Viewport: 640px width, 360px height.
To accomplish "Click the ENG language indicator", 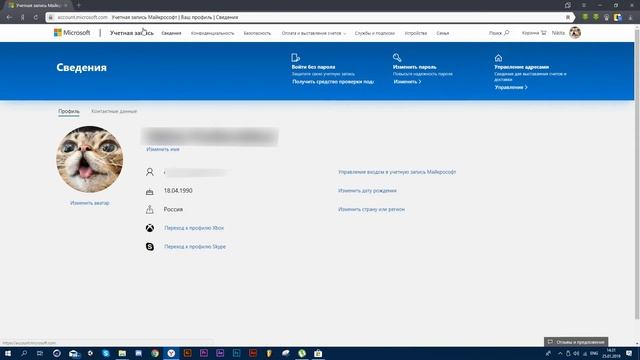I will point(594,353).
